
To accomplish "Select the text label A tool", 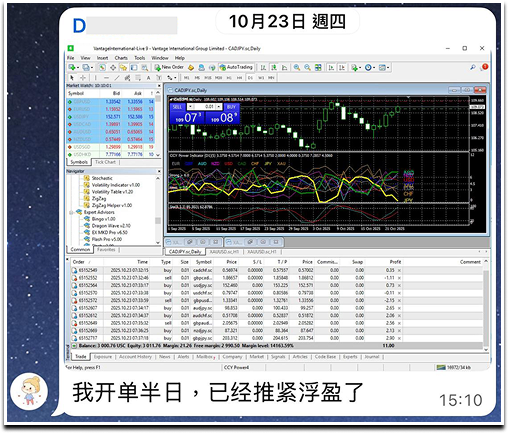I will [x=148, y=78].
